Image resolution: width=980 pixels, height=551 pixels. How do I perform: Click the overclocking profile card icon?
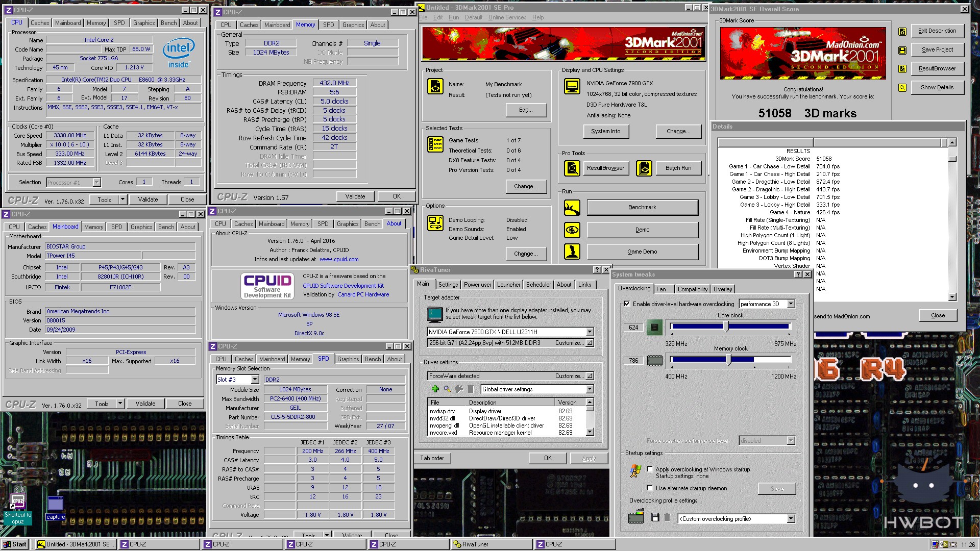tap(636, 517)
